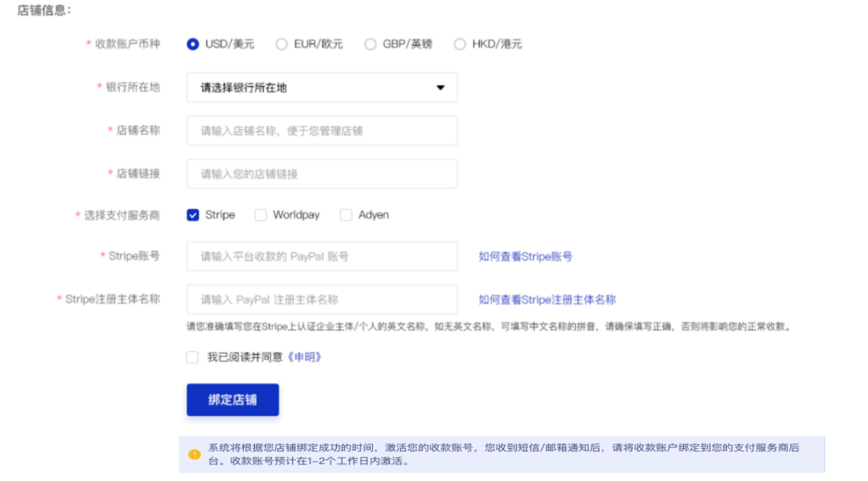Select the HKD/港元 currency option
The height and width of the screenshot is (481, 868).
pos(460,43)
